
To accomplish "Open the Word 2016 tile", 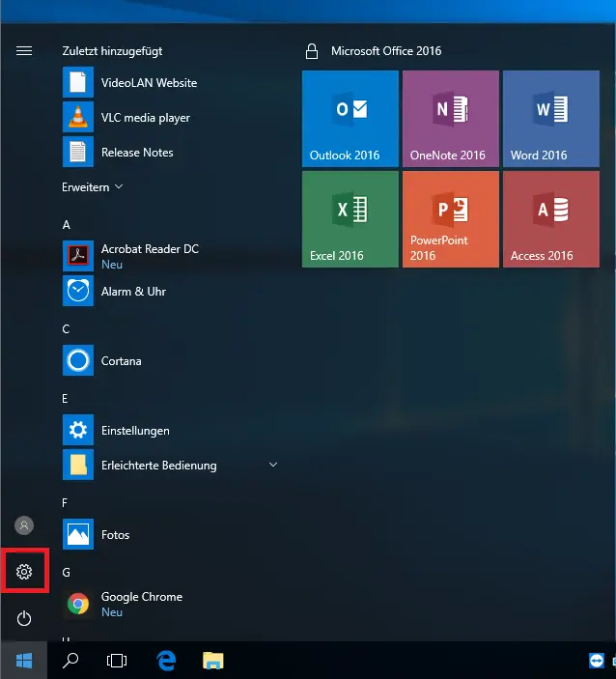I will (x=550, y=118).
